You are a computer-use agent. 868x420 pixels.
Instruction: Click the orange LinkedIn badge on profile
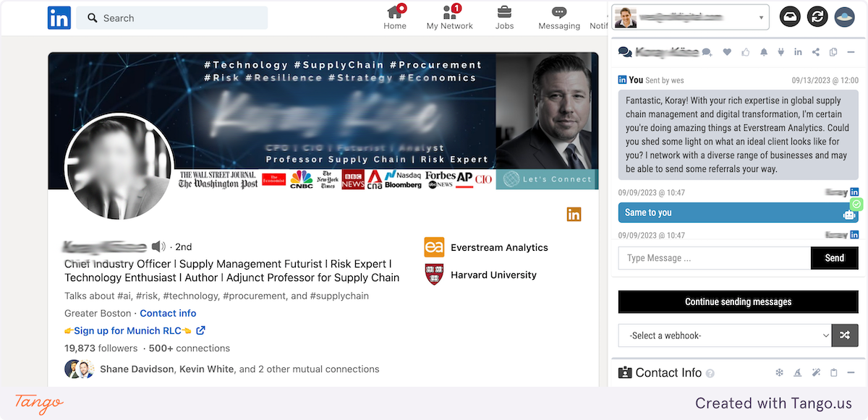pyautogui.click(x=574, y=214)
